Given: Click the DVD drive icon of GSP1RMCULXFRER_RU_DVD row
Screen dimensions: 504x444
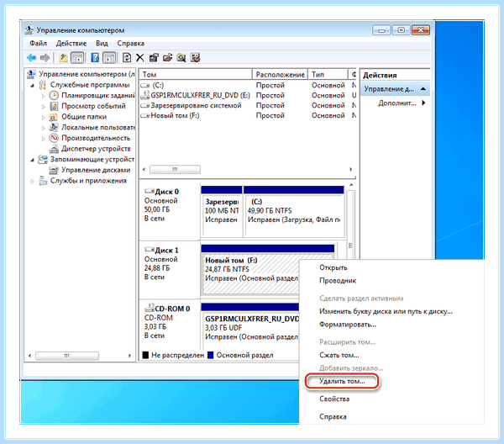Looking at the screenshot, I should pos(145,95).
